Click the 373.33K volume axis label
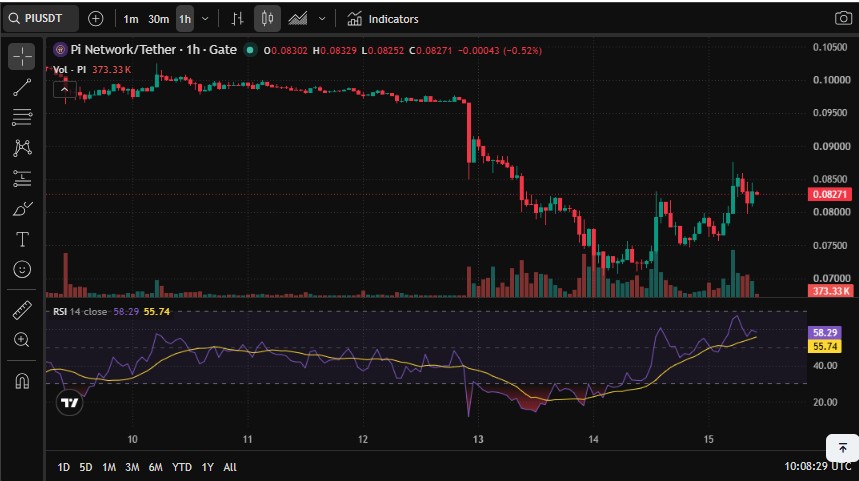This screenshot has width=859, height=481. pos(829,291)
